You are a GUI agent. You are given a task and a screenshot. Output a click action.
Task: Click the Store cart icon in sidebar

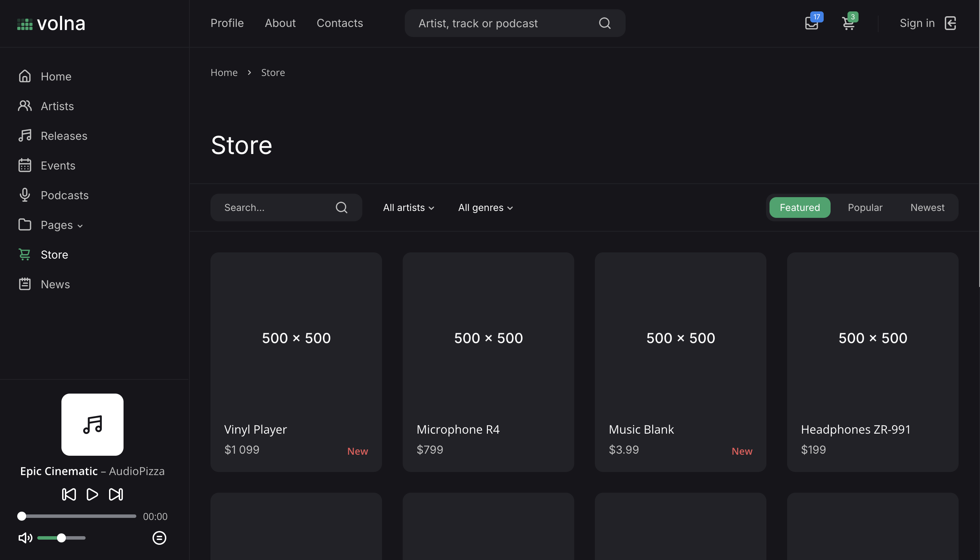[x=24, y=254]
